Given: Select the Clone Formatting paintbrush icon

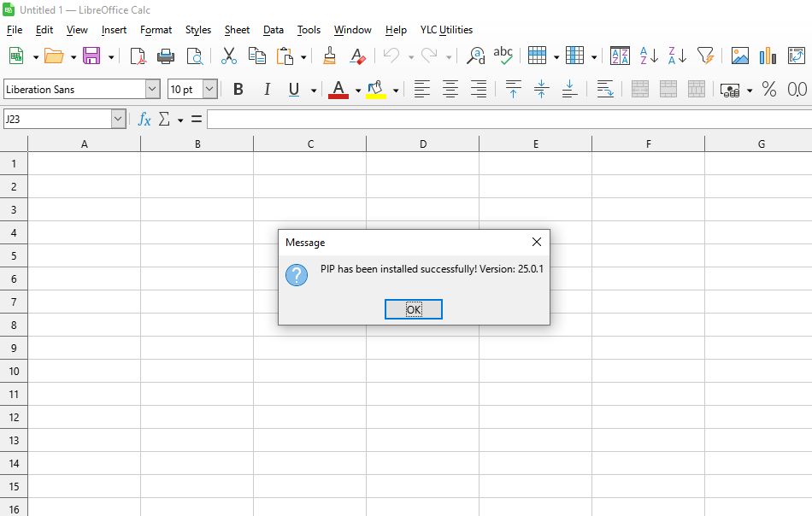Looking at the screenshot, I should coord(329,56).
